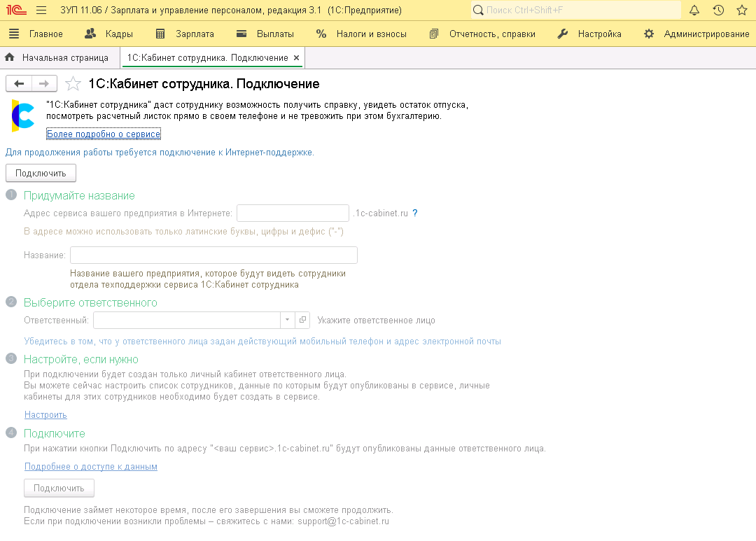Add this page to favorites star
756x541 pixels.
73,83
